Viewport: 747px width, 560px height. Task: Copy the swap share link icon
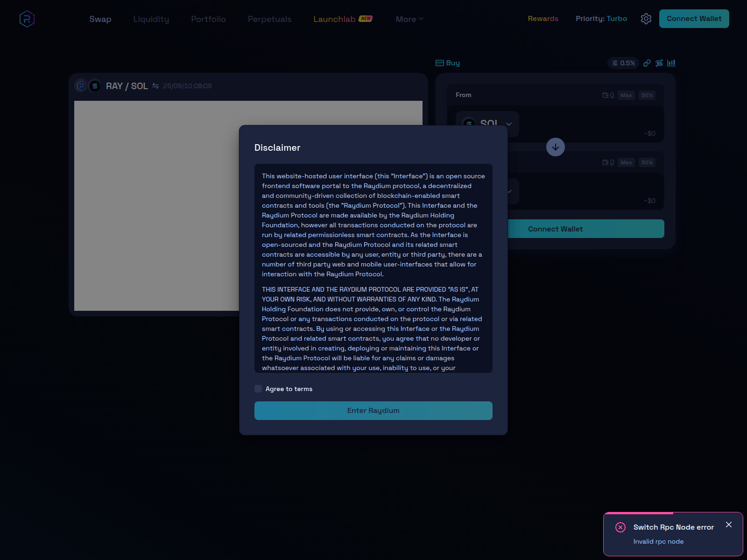point(647,63)
